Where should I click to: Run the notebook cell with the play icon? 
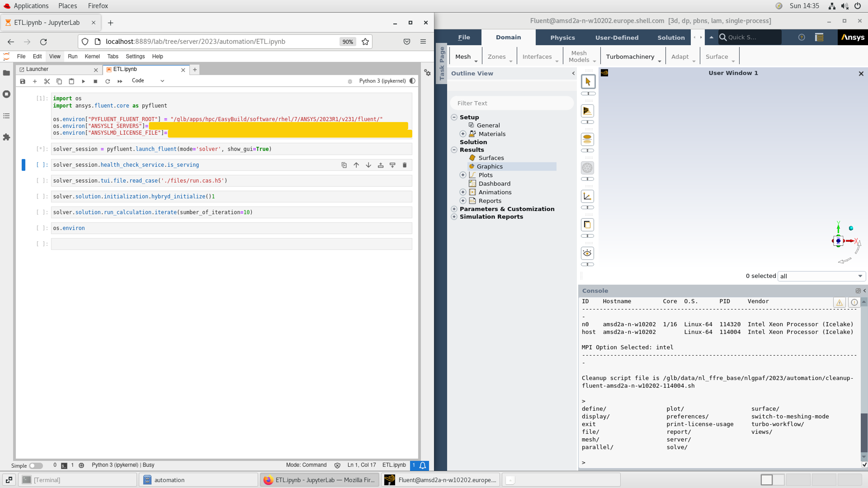point(83,81)
